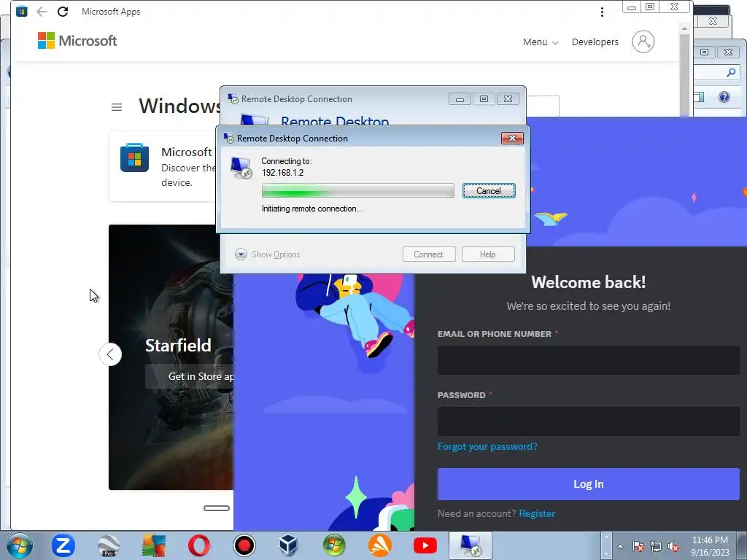Focus the Discord Password field

(x=589, y=421)
